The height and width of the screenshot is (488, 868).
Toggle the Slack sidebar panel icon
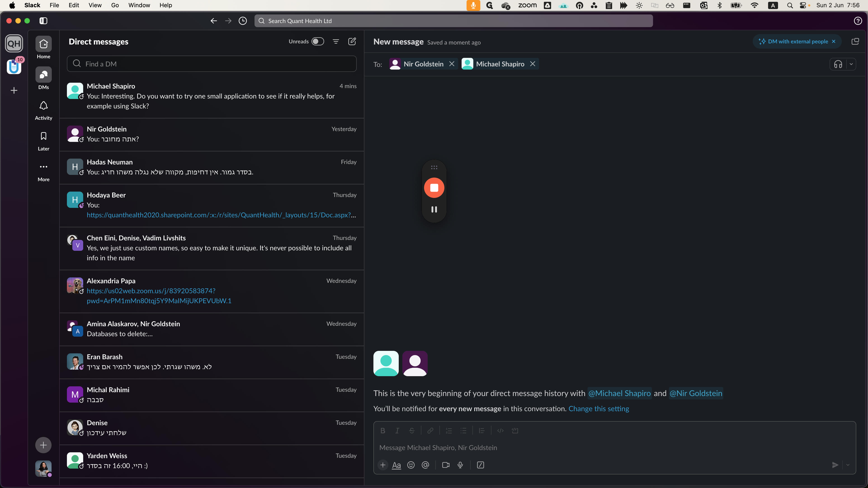click(43, 21)
